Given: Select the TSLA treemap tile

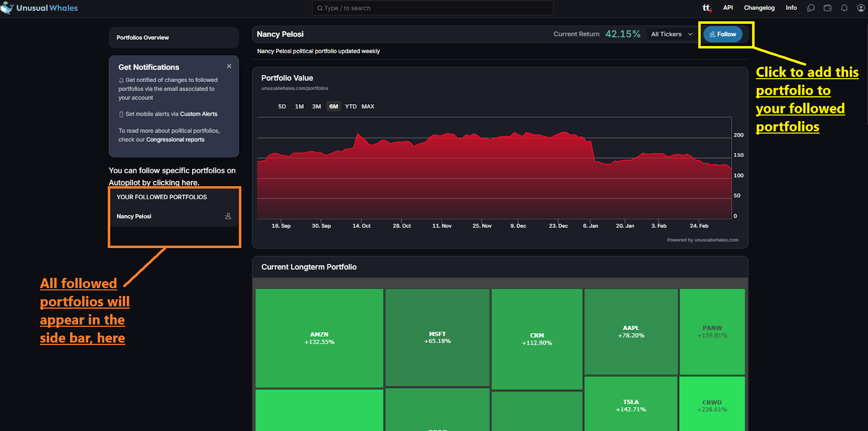Looking at the screenshot, I should pos(631,404).
